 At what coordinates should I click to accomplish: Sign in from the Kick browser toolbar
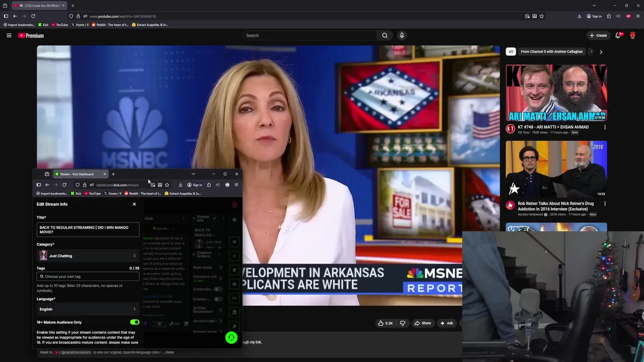pyautogui.click(x=194, y=185)
